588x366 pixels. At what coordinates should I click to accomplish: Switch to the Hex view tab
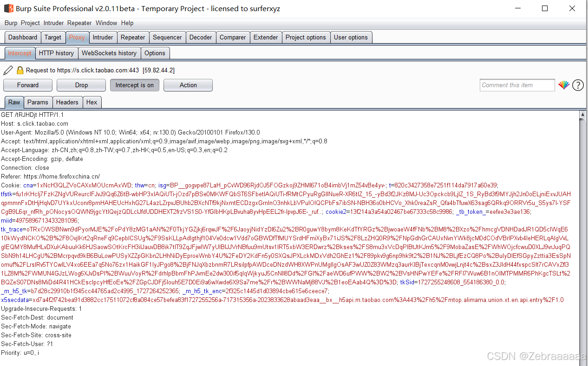pos(92,102)
